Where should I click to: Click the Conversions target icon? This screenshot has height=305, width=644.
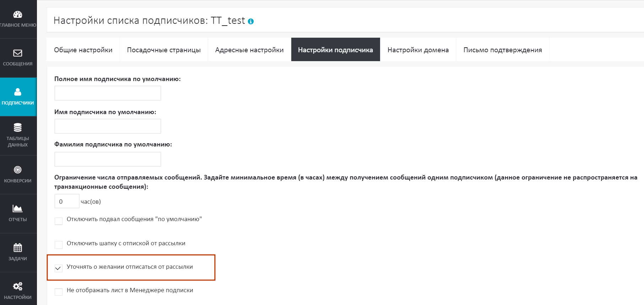[18, 170]
